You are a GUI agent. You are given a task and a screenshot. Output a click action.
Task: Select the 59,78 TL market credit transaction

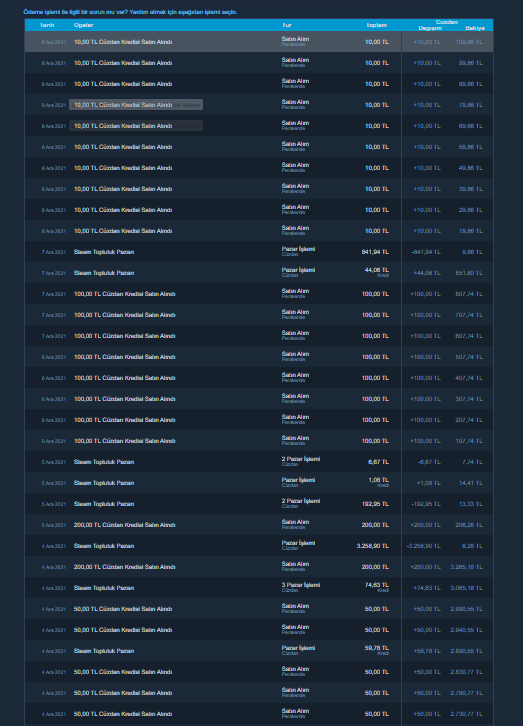point(259,651)
